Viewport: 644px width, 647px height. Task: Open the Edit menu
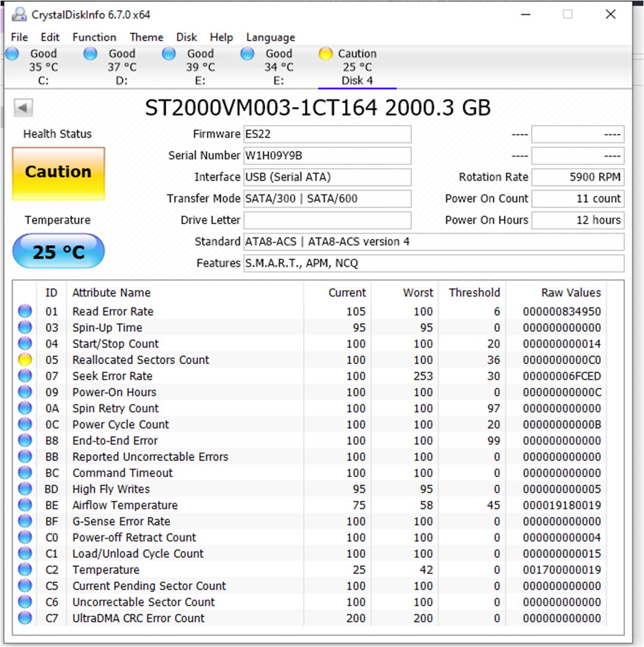(x=50, y=37)
